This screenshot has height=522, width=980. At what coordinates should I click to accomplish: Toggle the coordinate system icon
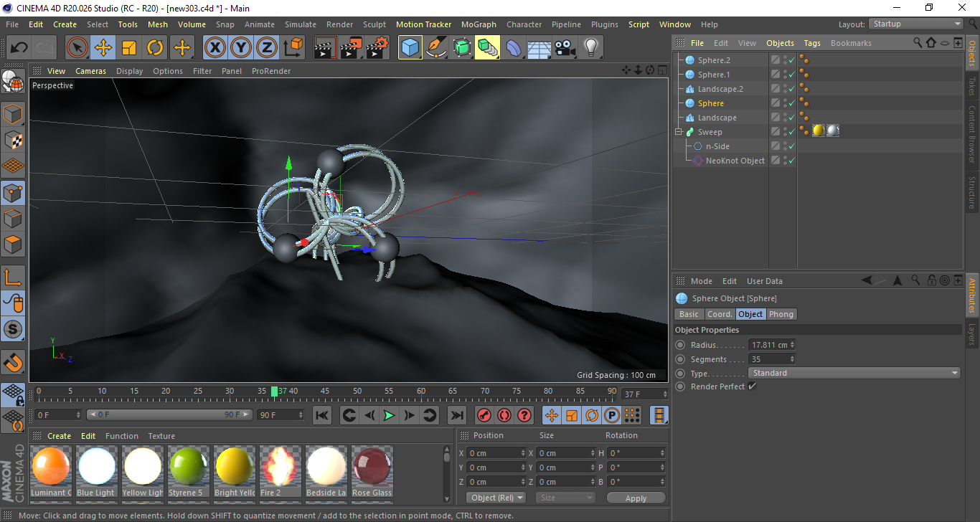[x=293, y=48]
